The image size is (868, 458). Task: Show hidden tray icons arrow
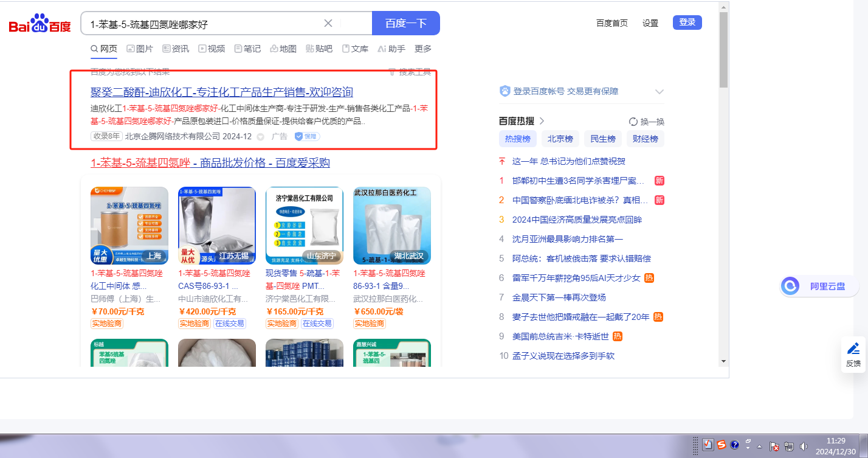click(x=759, y=446)
